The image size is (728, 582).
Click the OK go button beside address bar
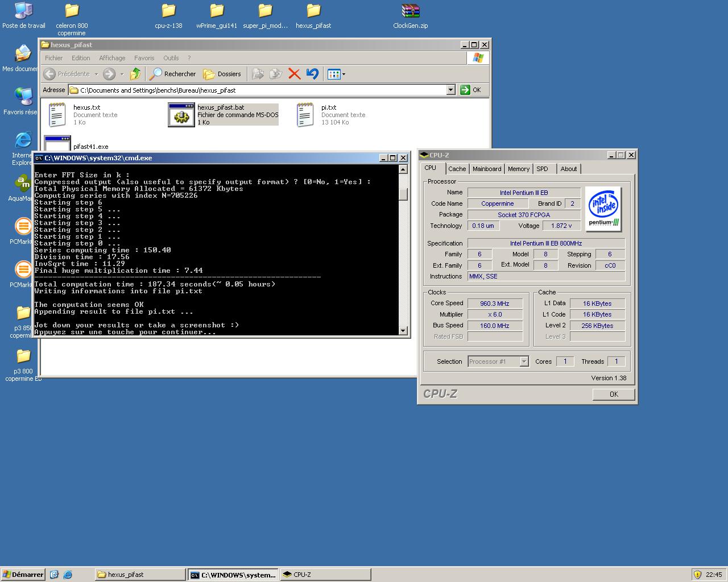(471, 90)
